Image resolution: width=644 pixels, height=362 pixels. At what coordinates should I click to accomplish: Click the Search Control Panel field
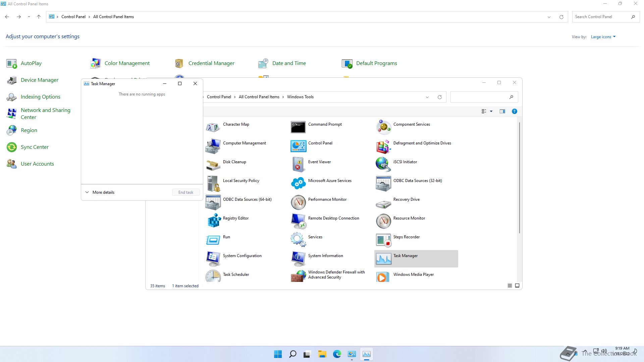(605, 17)
